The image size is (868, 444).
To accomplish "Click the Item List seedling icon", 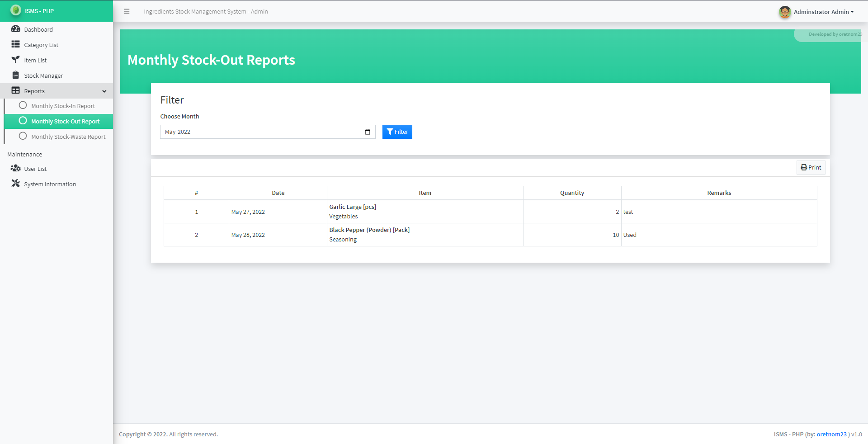I will coord(16,60).
